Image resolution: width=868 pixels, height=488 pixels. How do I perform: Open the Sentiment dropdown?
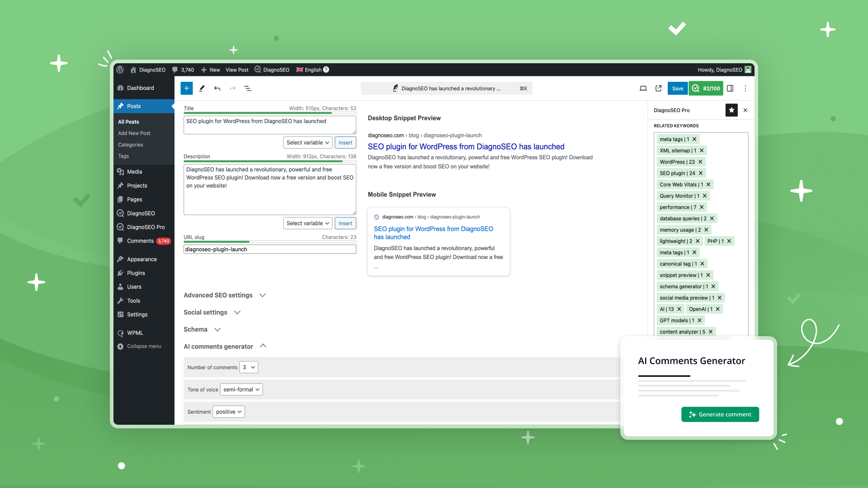(x=228, y=411)
